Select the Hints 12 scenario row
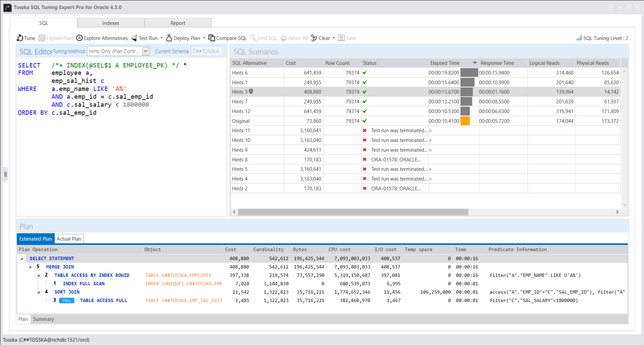The height and width of the screenshot is (345, 644). click(425, 111)
